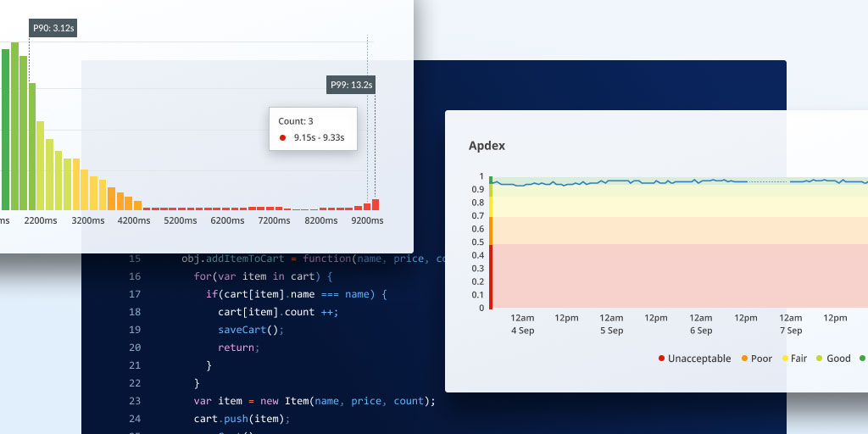Click the P99: 13.2s marker label
The image size is (868, 434).
tap(351, 85)
